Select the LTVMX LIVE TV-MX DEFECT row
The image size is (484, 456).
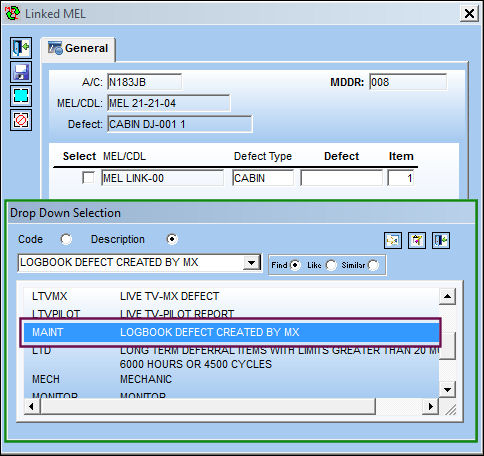tap(231, 296)
